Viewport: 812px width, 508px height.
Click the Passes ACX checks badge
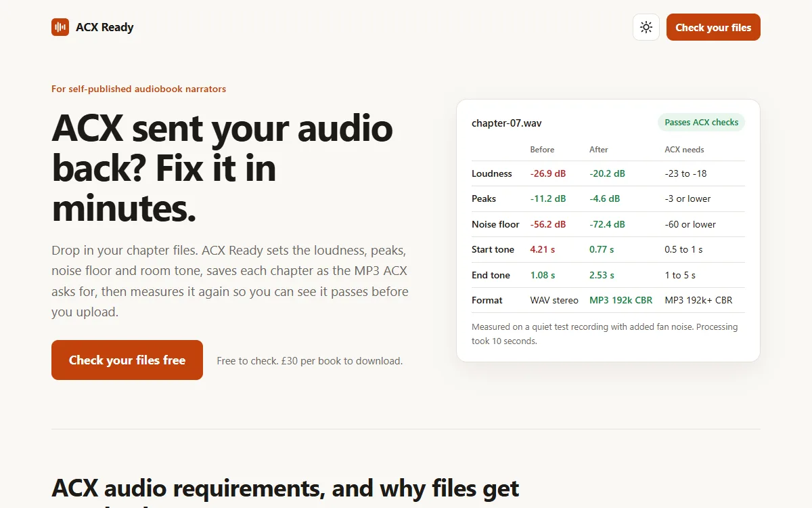click(x=702, y=123)
